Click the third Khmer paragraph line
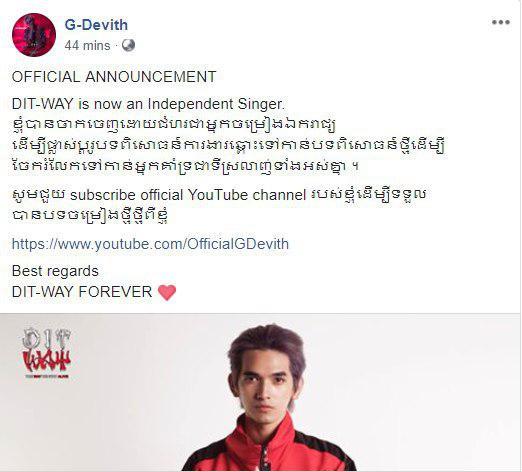 185,166
